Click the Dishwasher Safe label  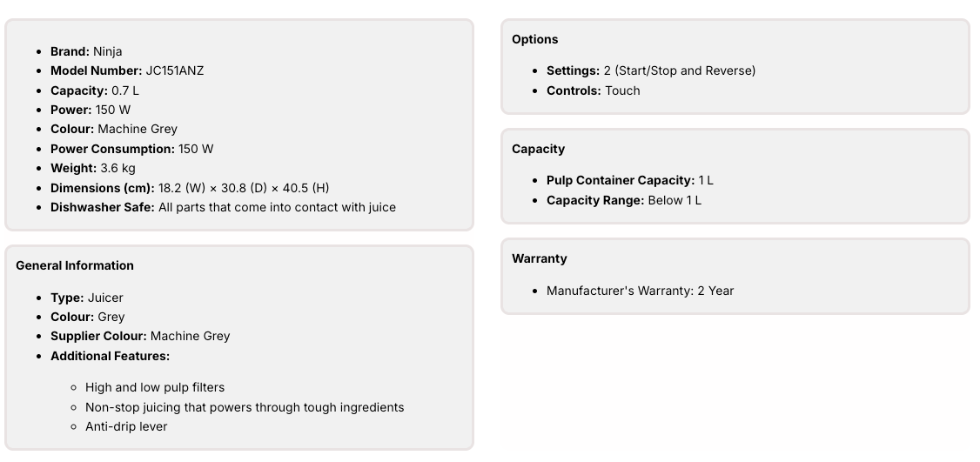102,207
